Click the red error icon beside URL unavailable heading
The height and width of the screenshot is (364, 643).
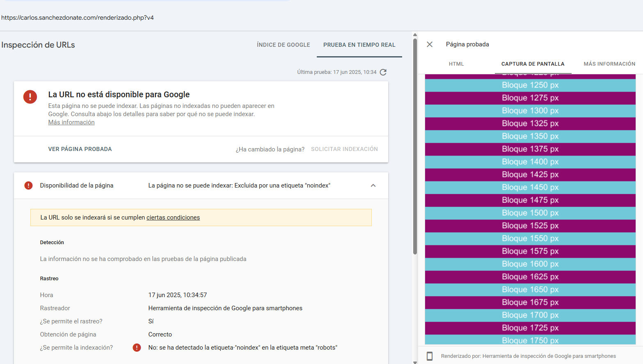pyautogui.click(x=30, y=97)
